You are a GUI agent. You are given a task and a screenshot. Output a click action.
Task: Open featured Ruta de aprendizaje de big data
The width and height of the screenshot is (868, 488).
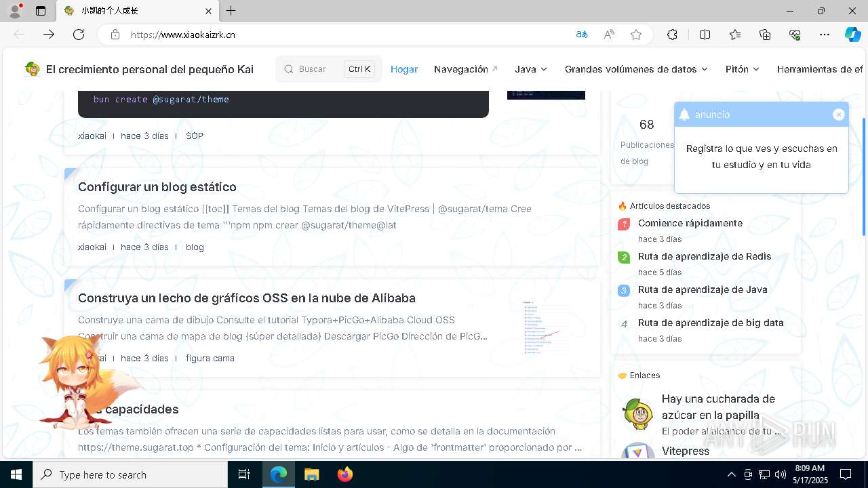(711, 323)
